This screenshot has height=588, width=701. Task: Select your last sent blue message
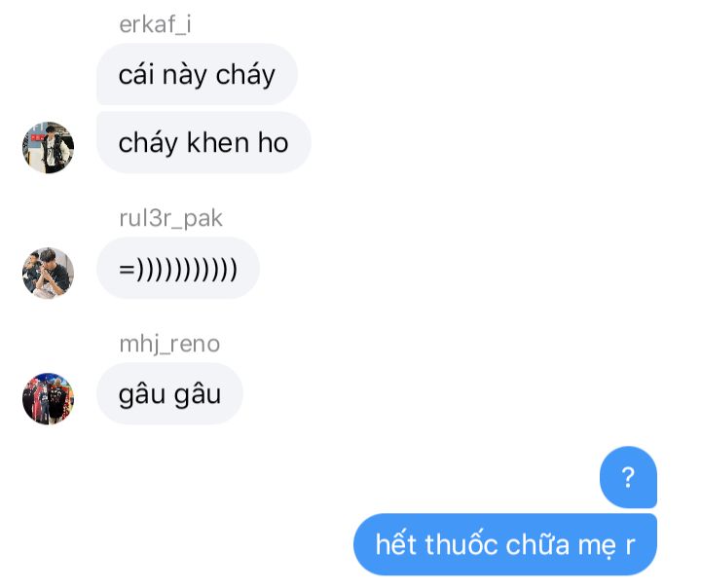point(505,544)
